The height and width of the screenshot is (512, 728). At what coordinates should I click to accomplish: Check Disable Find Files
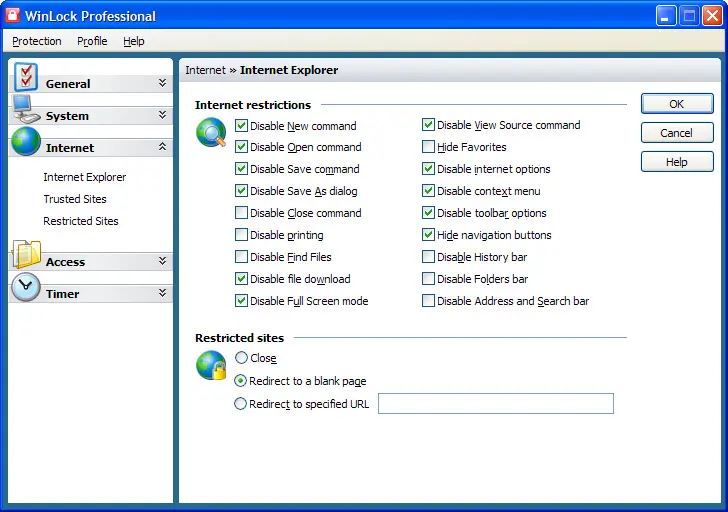tap(241, 257)
